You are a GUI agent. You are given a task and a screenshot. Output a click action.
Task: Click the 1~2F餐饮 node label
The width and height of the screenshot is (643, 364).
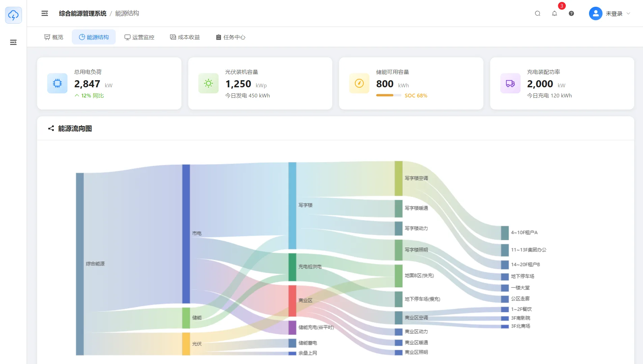(x=521, y=309)
